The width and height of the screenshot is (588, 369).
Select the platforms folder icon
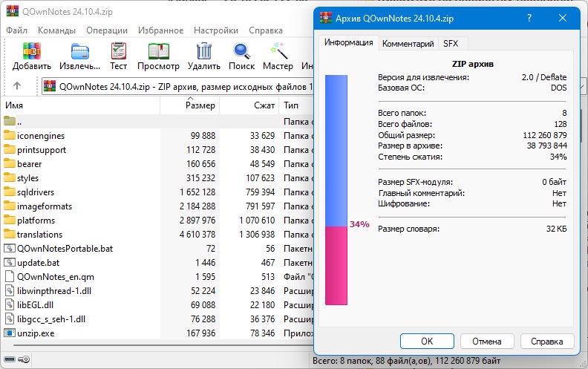click(x=10, y=220)
